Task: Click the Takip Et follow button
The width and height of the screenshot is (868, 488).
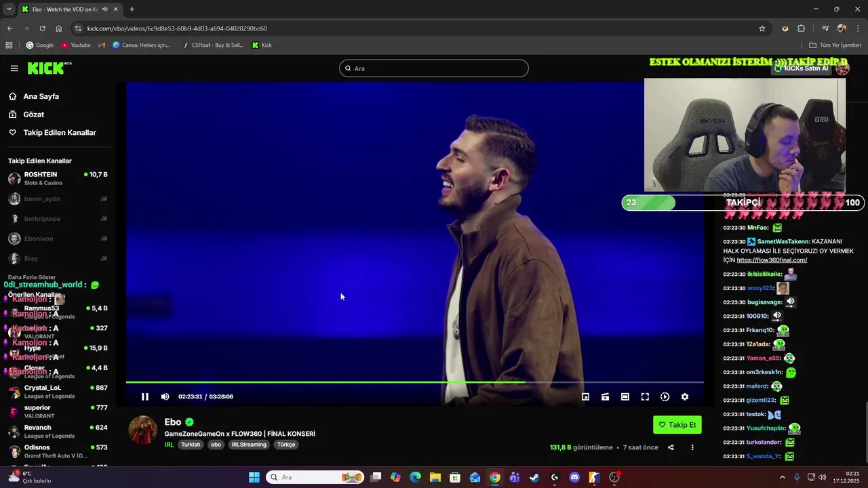Action: pos(677,425)
